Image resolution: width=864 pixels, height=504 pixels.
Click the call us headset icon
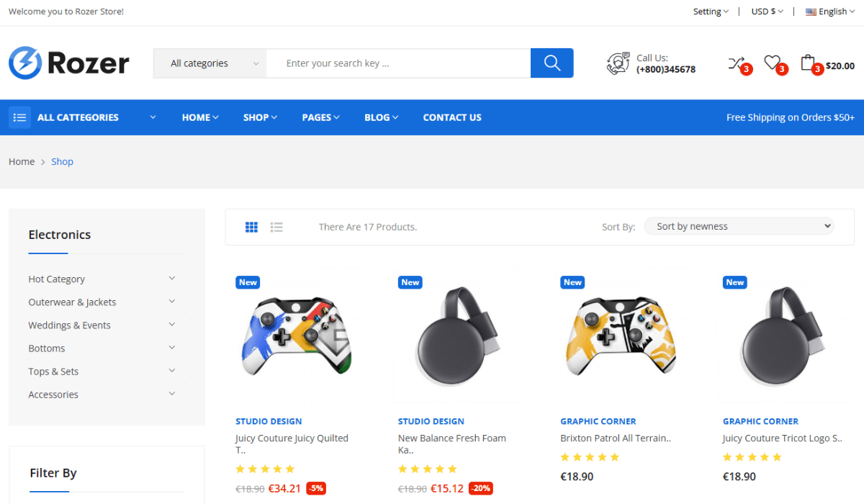(618, 63)
